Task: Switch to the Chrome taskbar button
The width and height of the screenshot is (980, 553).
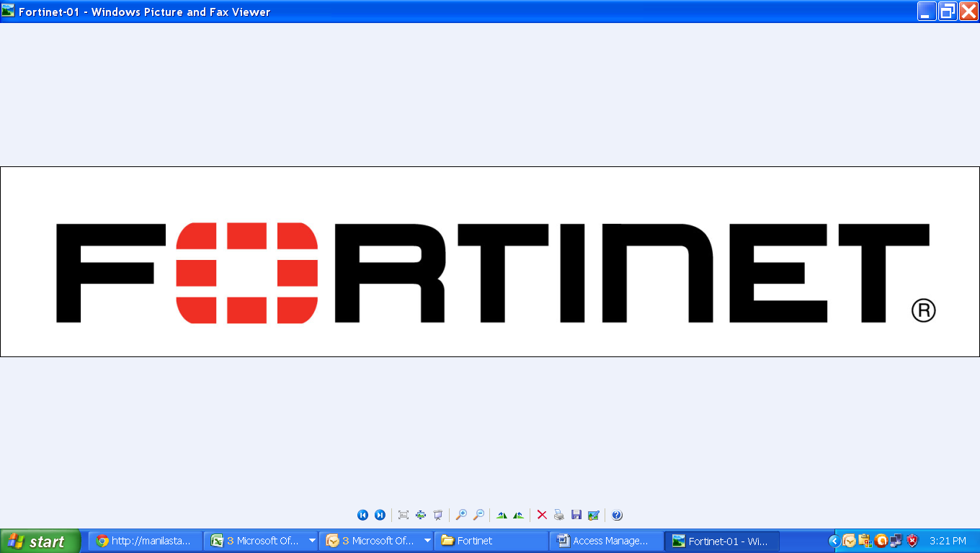Action: [x=145, y=541]
